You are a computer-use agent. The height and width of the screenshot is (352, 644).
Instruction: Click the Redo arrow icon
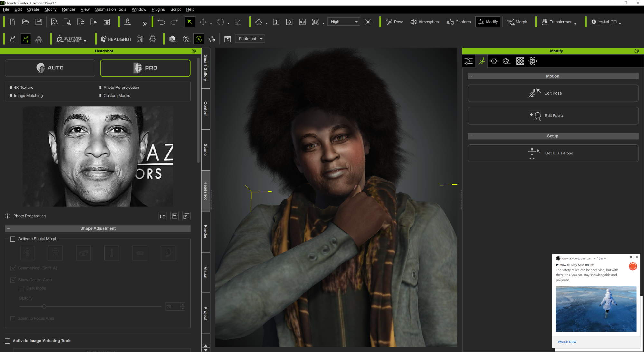click(174, 22)
